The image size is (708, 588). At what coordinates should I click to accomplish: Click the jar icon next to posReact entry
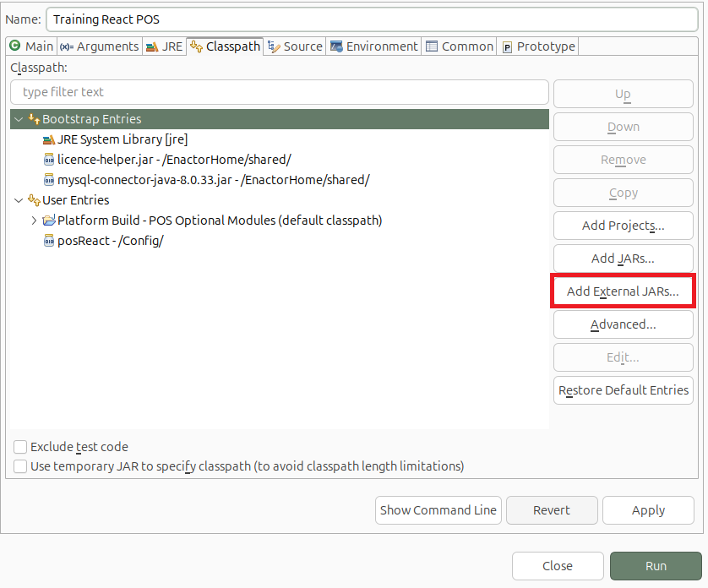coord(48,240)
